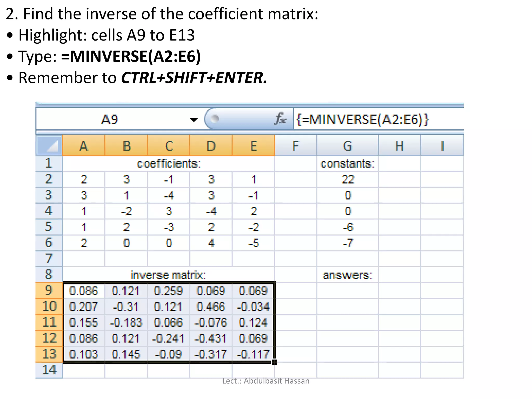Select column G header
The image size is (532, 399).
point(348,145)
